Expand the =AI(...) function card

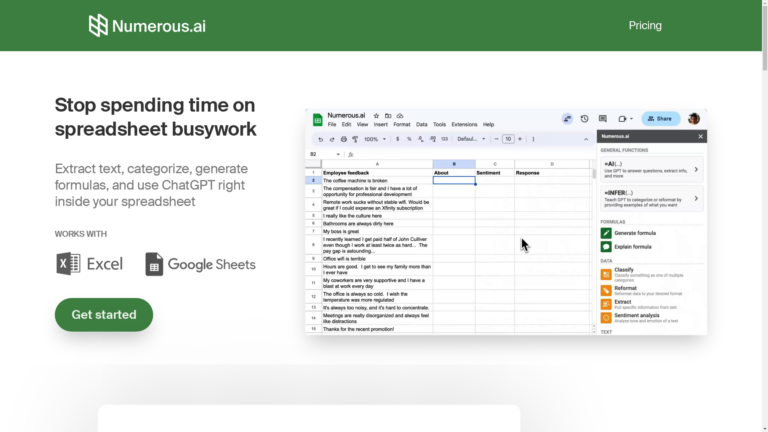pyautogui.click(x=651, y=168)
